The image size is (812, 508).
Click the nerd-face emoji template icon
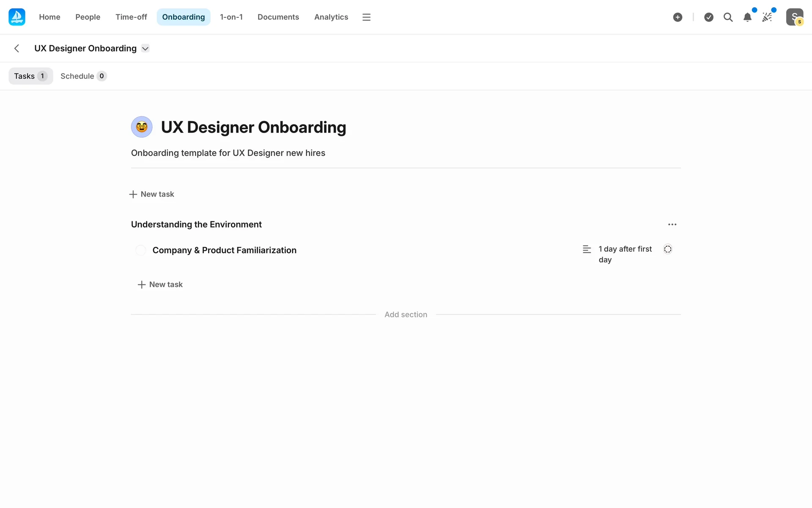[x=142, y=127]
